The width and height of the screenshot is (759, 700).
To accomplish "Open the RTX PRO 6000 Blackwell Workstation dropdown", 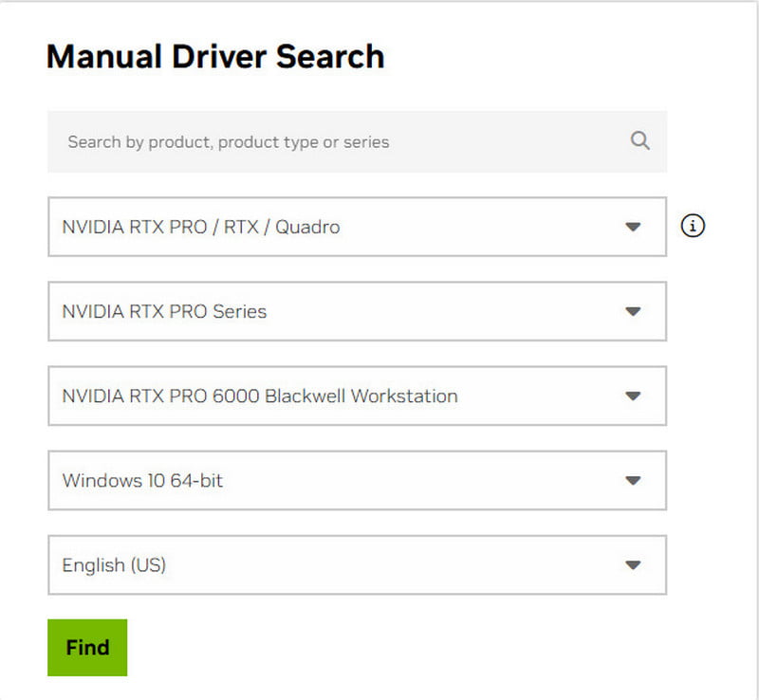I will coord(356,396).
